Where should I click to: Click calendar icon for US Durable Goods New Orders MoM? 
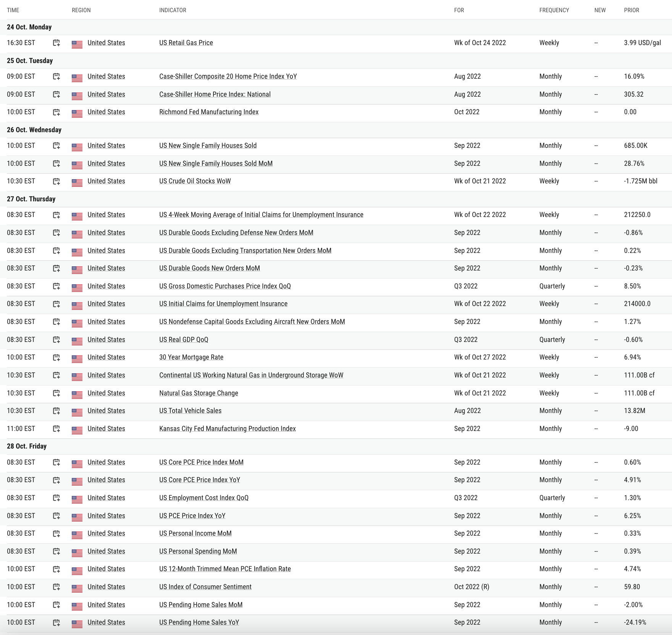(56, 269)
